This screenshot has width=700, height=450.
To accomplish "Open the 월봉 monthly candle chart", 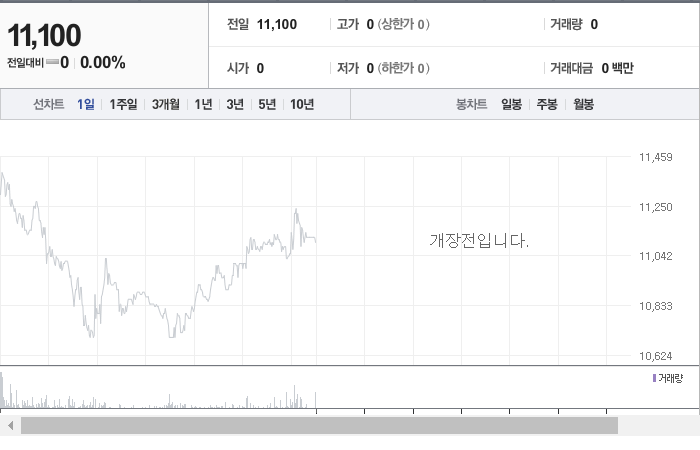I will 583,104.
